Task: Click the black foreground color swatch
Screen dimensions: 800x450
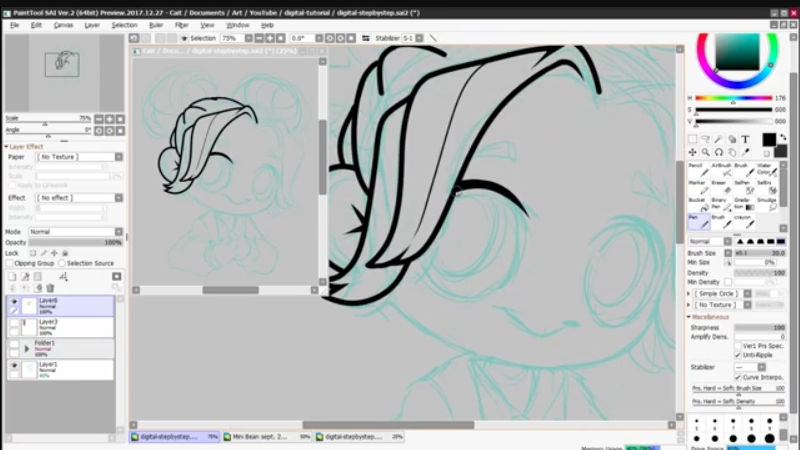Action: point(769,139)
